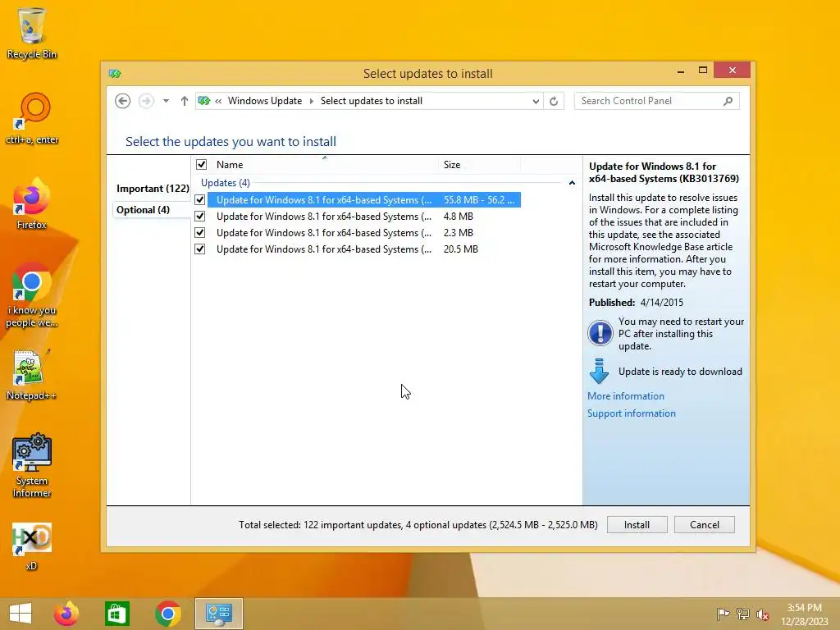Open the Store app from taskbar

click(116, 614)
